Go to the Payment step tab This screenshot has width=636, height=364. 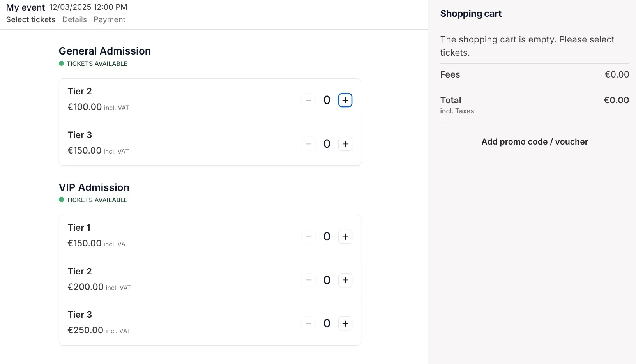click(x=110, y=19)
